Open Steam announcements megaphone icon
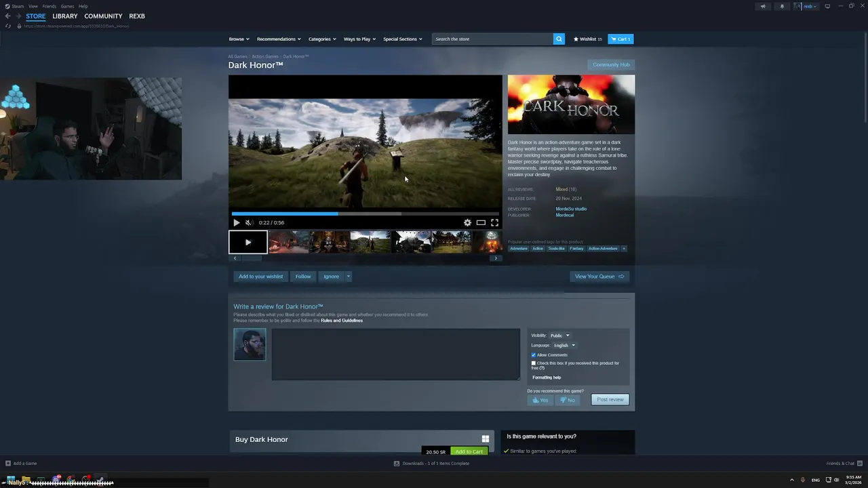 pos(763,6)
